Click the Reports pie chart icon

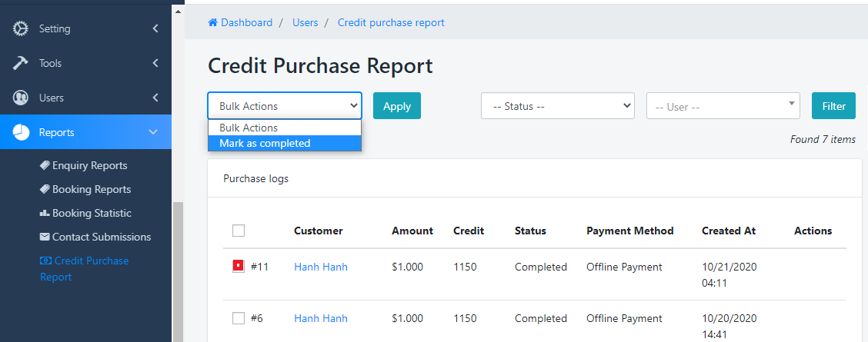[x=21, y=132]
